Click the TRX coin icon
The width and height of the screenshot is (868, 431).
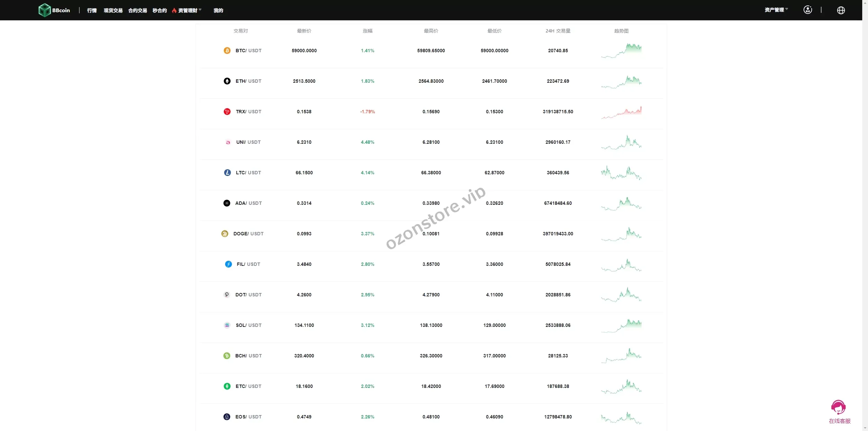[x=227, y=112]
